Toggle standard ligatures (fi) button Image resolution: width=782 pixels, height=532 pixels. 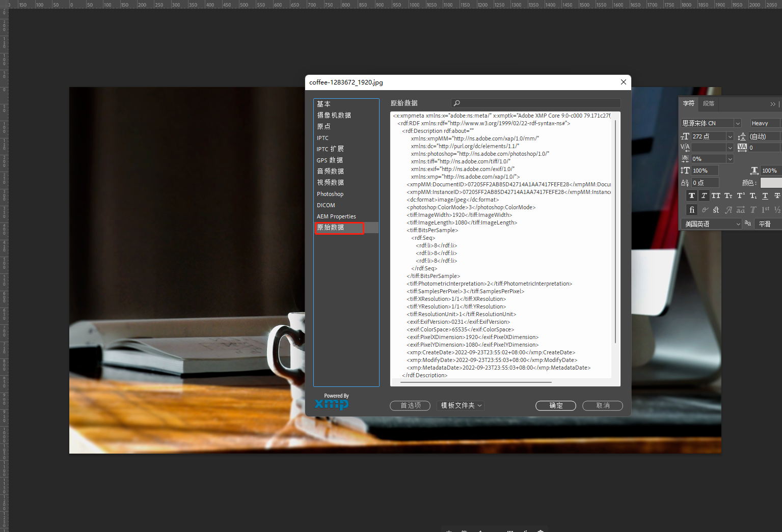pos(691,210)
